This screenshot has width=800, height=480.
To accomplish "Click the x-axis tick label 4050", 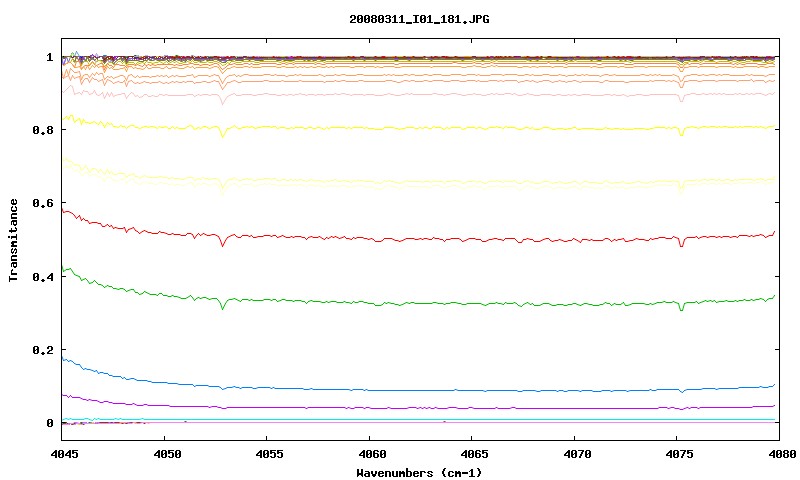I will point(167,454).
